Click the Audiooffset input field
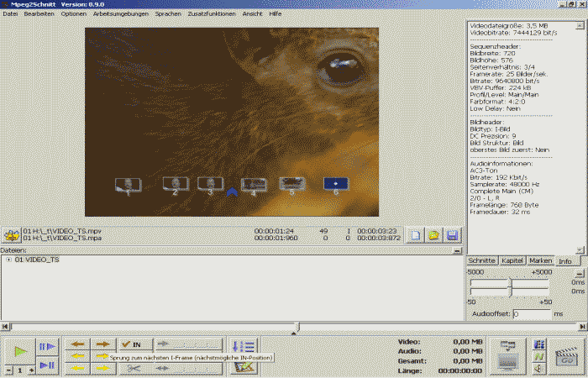Image resolution: width=588 pixels, height=378 pixels. [531, 313]
